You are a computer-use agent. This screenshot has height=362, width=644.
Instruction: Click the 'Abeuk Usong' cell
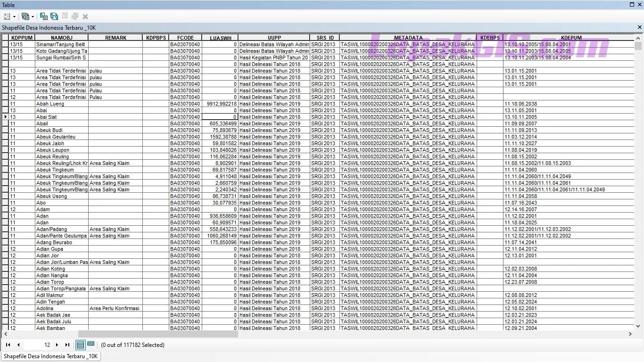click(x=62, y=196)
